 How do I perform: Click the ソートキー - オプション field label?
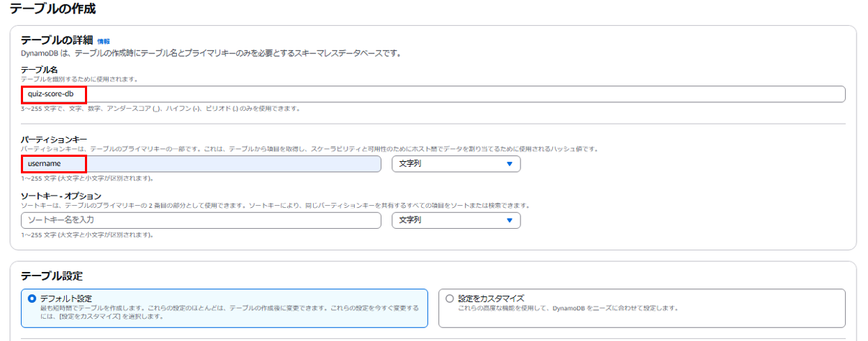(61, 195)
